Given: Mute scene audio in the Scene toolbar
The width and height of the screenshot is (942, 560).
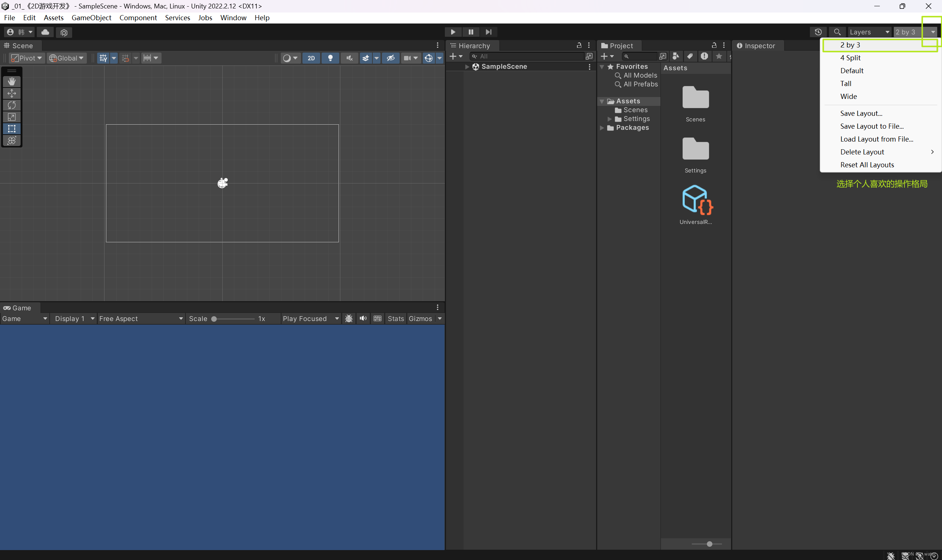Looking at the screenshot, I should pos(349,58).
